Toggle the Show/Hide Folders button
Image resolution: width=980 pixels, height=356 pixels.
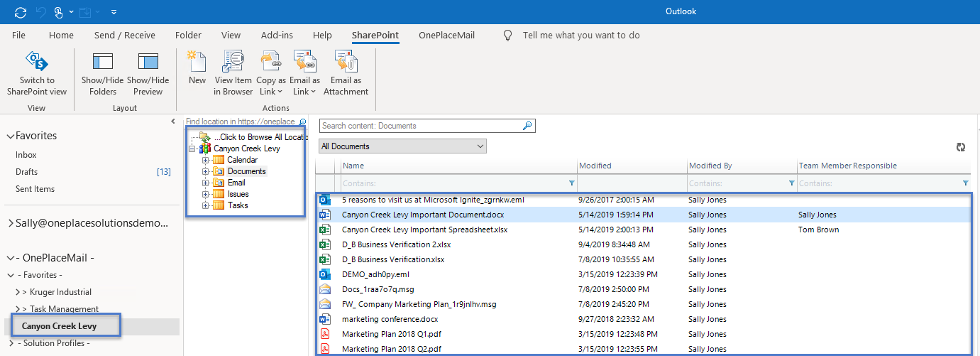tap(103, 73)
